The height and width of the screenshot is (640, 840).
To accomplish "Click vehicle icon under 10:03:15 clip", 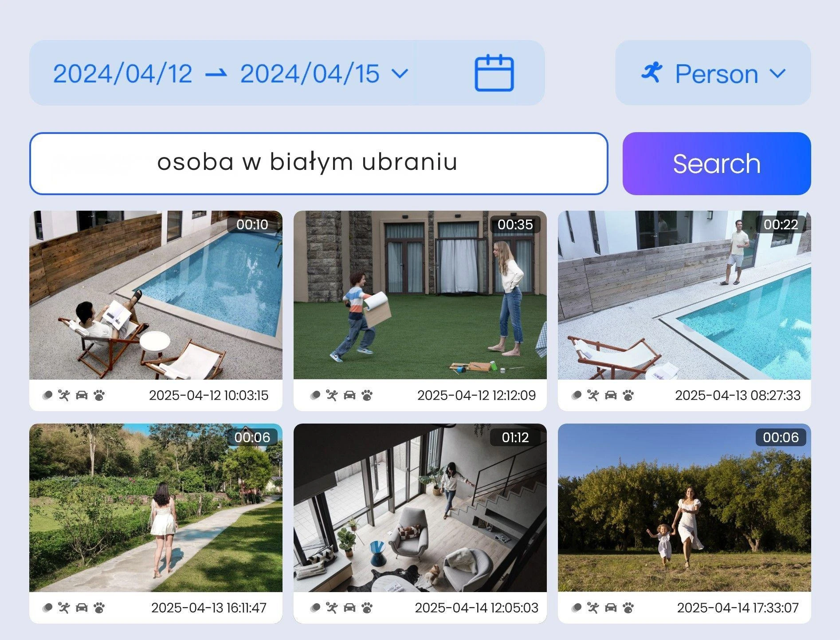I will (82, 395).
